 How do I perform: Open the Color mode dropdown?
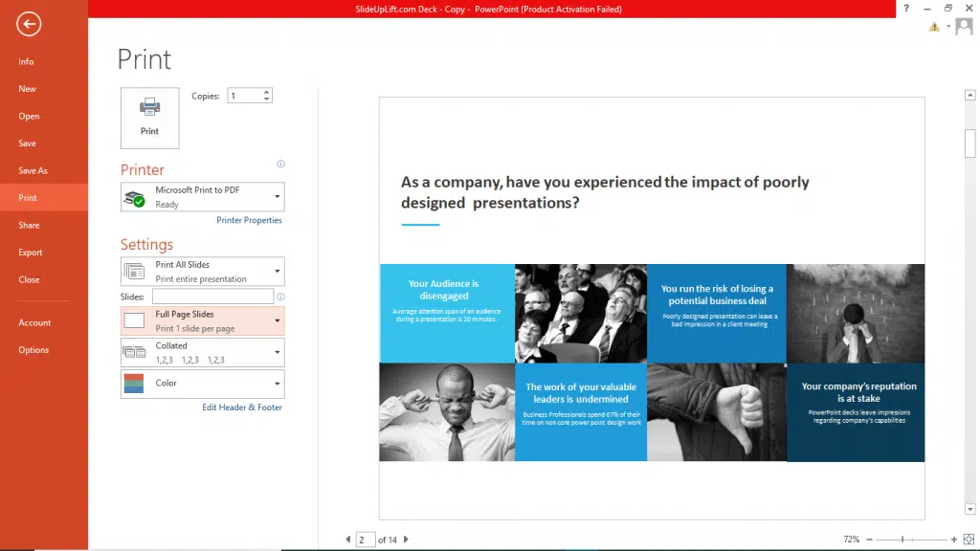click(202, 384)
